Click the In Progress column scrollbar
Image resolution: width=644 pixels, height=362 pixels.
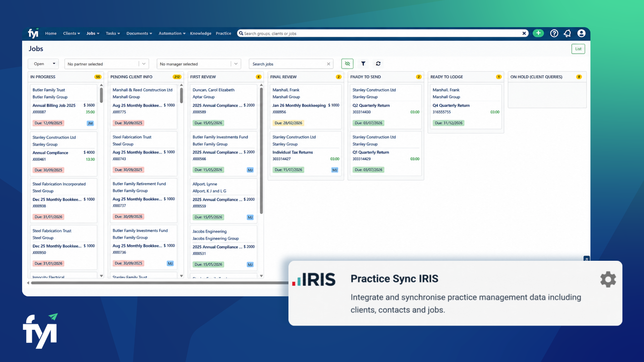(x=101, y=95)
